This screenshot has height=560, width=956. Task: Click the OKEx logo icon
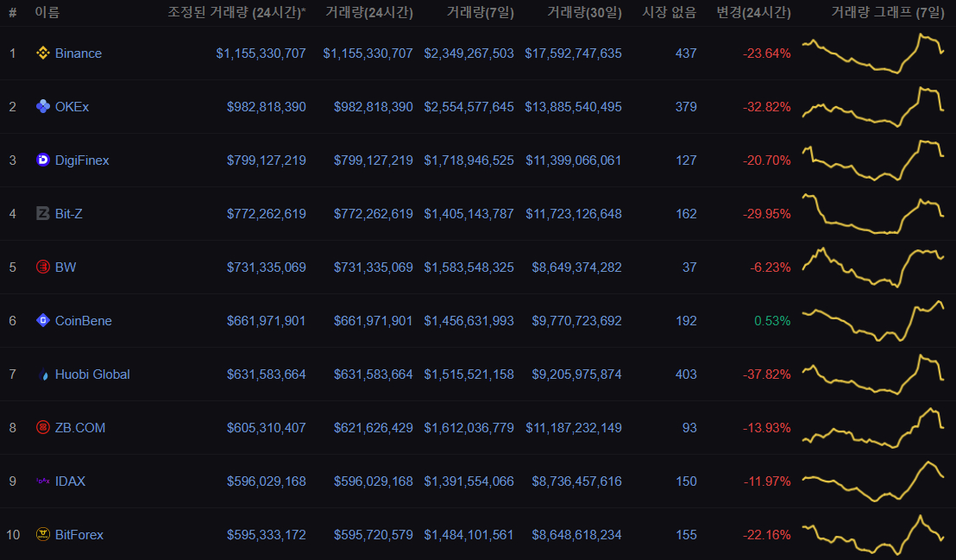point(42,106)
